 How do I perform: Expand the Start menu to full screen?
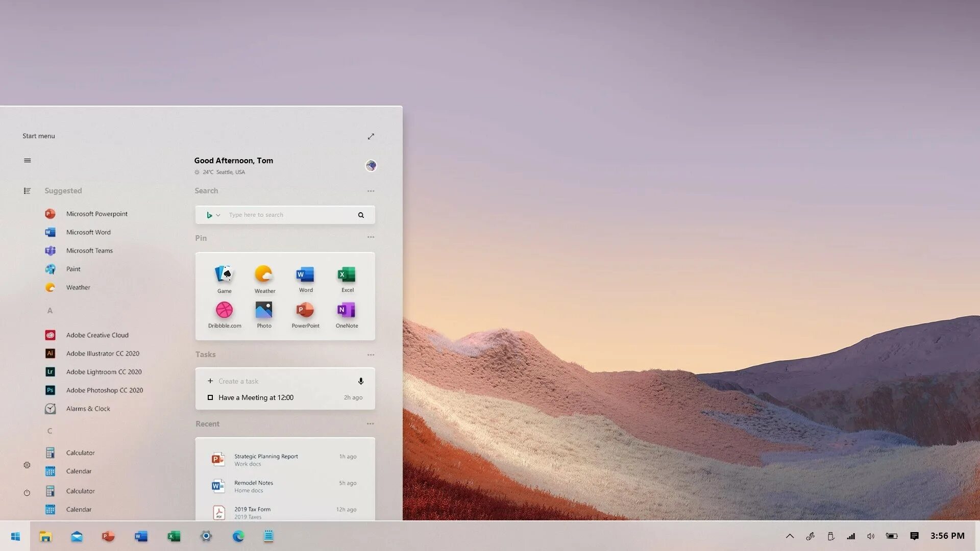[371, 136]
